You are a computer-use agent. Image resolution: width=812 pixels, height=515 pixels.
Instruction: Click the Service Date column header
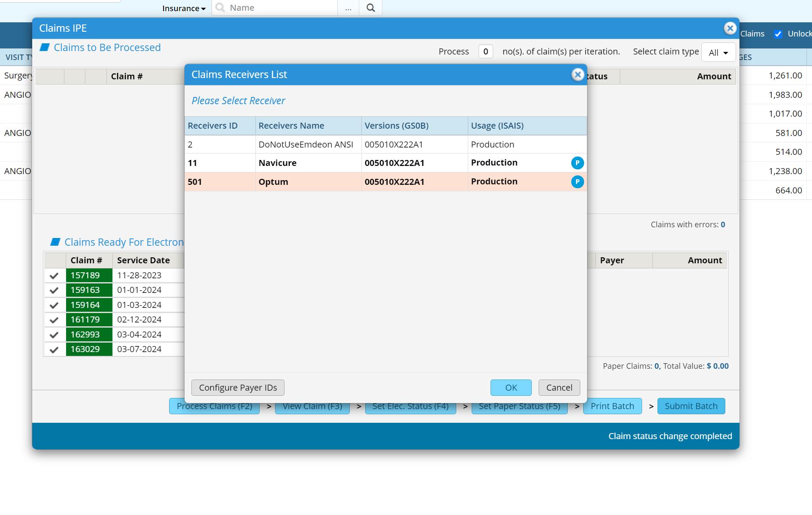pyautogui.click(x=148, y=261)
